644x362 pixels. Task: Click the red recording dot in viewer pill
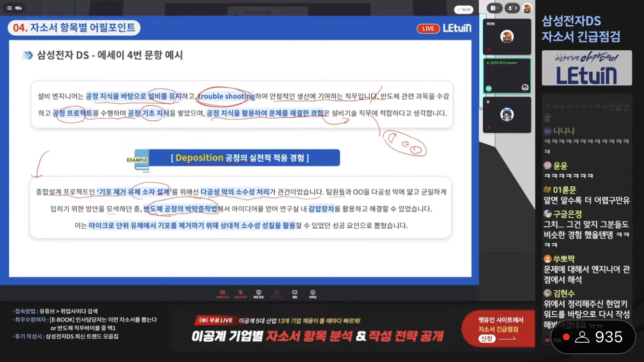(x=566, y=337)
